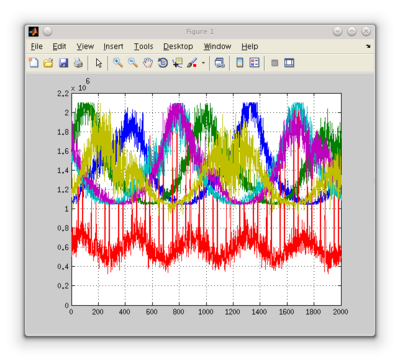Image resolution: width=400 pixels, height=361 pixels.
Task: Toggle the Data Cursor tool
Action: (x=177, y=63)
